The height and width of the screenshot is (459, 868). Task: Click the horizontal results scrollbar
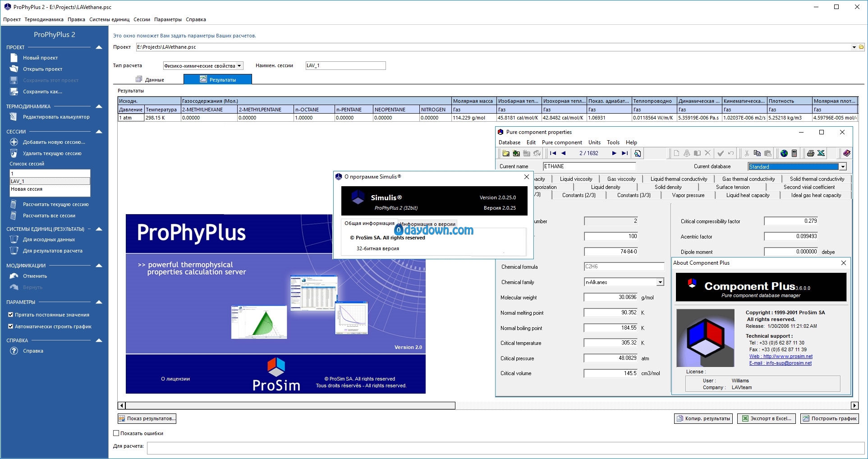pyautogui.click(x=290, y=405)
